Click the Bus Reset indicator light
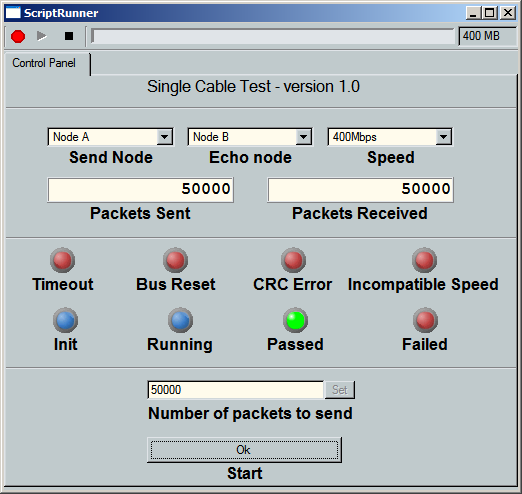The width and height of the screenshot is (522, 494). tap(175, 260)
